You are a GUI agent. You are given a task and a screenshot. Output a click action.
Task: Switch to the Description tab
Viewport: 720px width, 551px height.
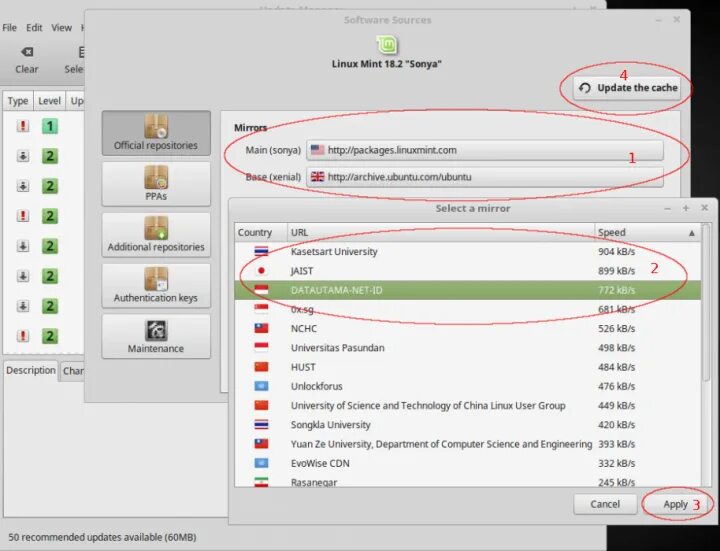click(31, 370)
